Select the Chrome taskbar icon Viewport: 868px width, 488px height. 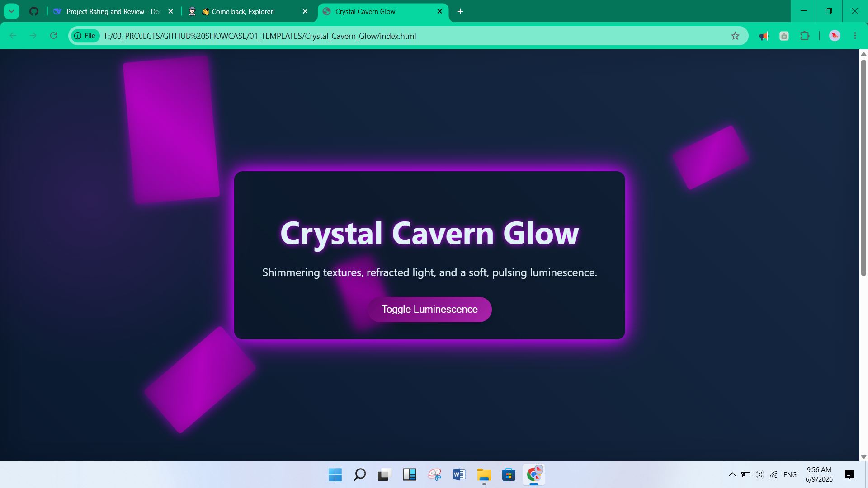pyautogui.click(x=534, y=474)
